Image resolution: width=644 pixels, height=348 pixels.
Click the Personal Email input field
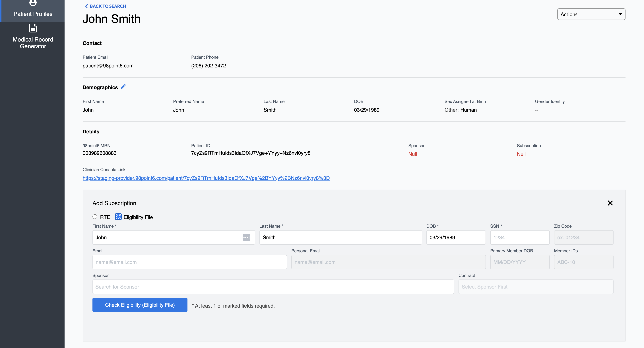click(388, 262)
